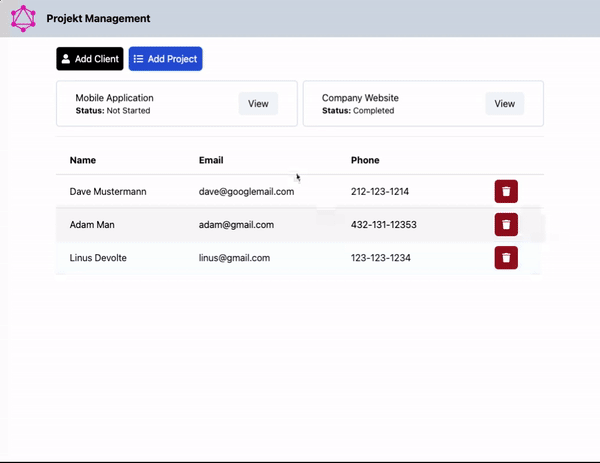Delete client Adam Man via trash icon
Screen dimensions: 600x463
506,225
